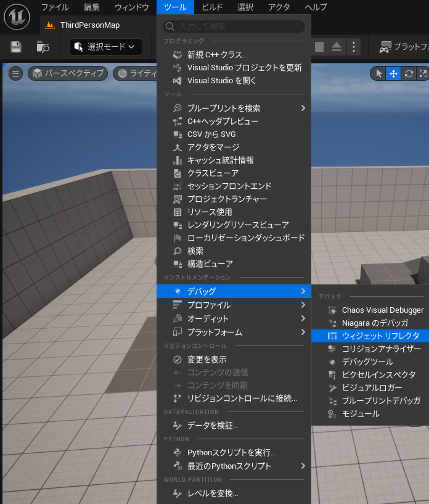Open レンダリングリソースビューア
Image resolution: width=429 pixels, height=504 pixels.
click(x=234, y=225)
